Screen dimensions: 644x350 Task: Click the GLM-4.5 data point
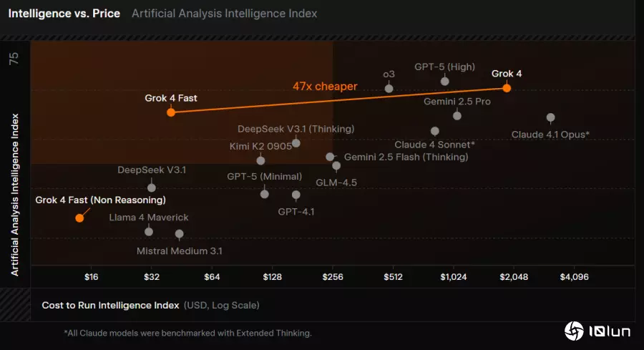click(336, 166)
